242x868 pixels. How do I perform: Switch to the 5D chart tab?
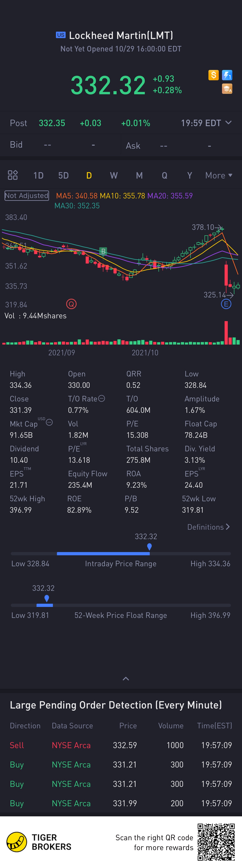(x=64, y=175)
